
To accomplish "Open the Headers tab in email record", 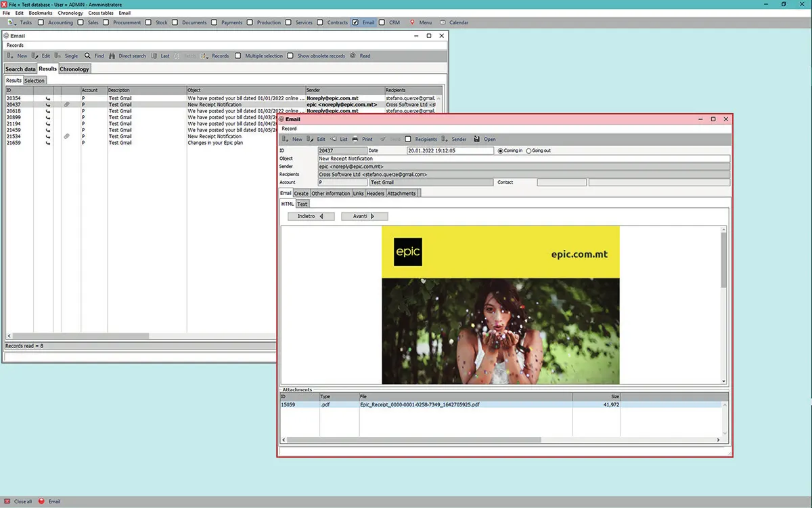I will tap(376, 193).
